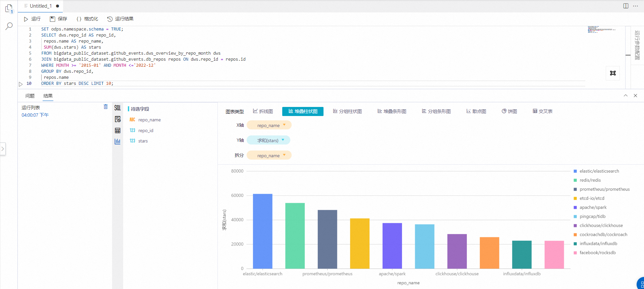Open the log view icon
This screenshot has width=644, height=289.
pos(117,119)
